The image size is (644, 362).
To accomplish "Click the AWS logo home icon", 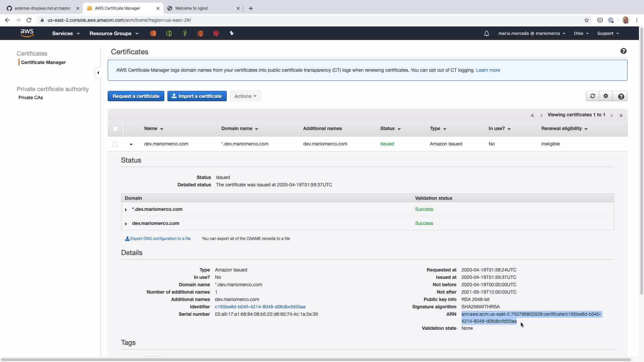I will 27,33.
